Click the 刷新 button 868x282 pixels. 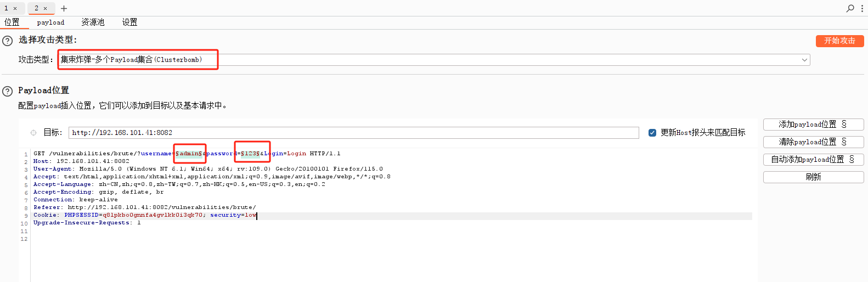click(x=813, y=177)
